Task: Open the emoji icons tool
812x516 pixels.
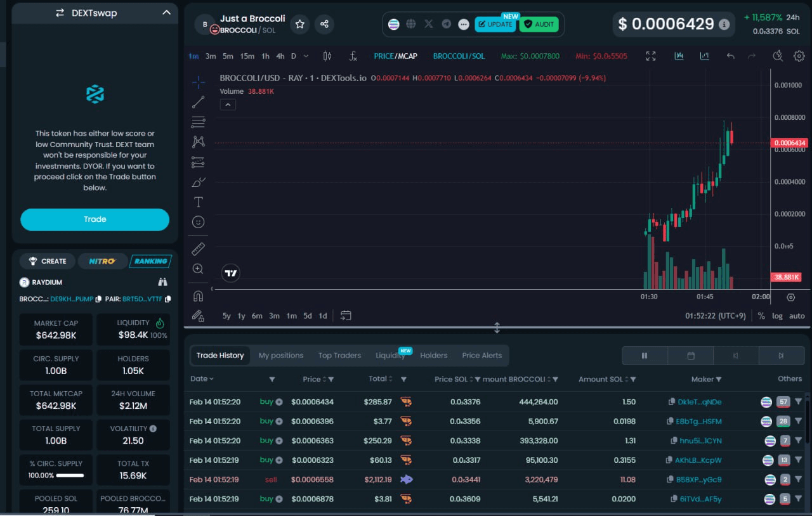Action: [198, 222]
